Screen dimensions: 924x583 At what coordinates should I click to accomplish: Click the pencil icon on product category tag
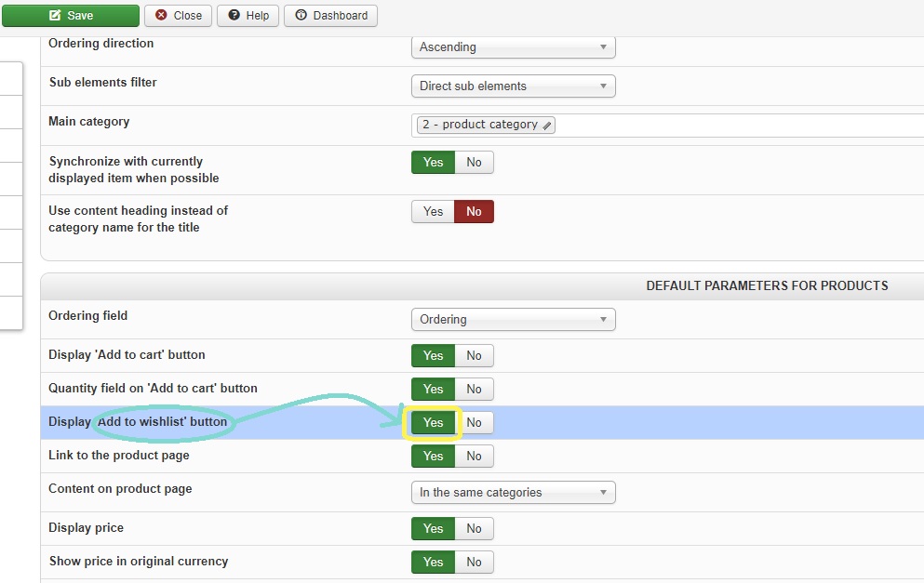point(547,125)
